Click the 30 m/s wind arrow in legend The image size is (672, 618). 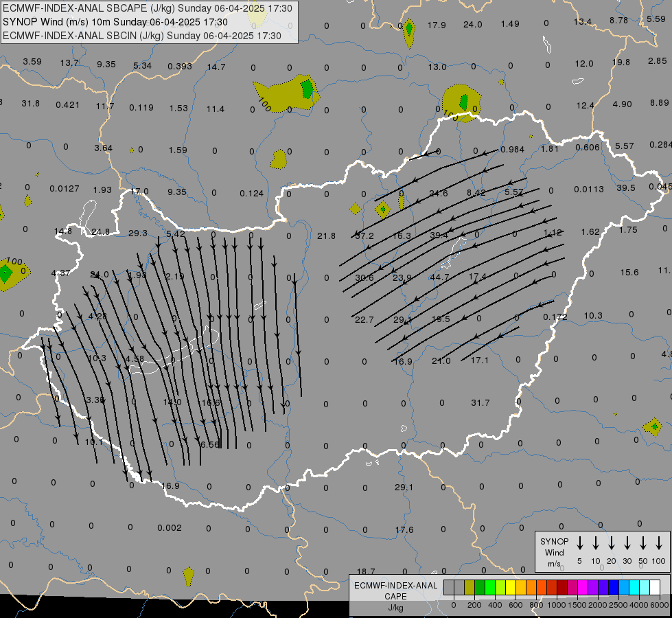[627, 543]
